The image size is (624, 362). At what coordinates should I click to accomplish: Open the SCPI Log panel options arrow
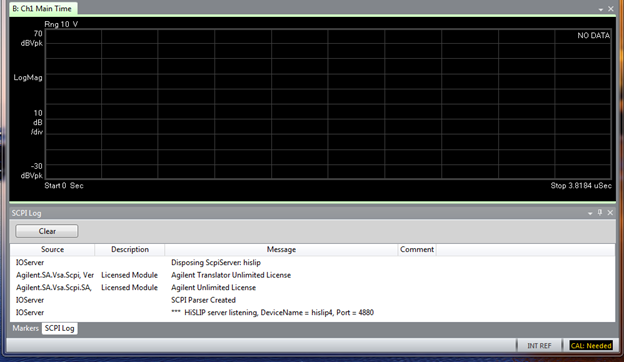590,214
